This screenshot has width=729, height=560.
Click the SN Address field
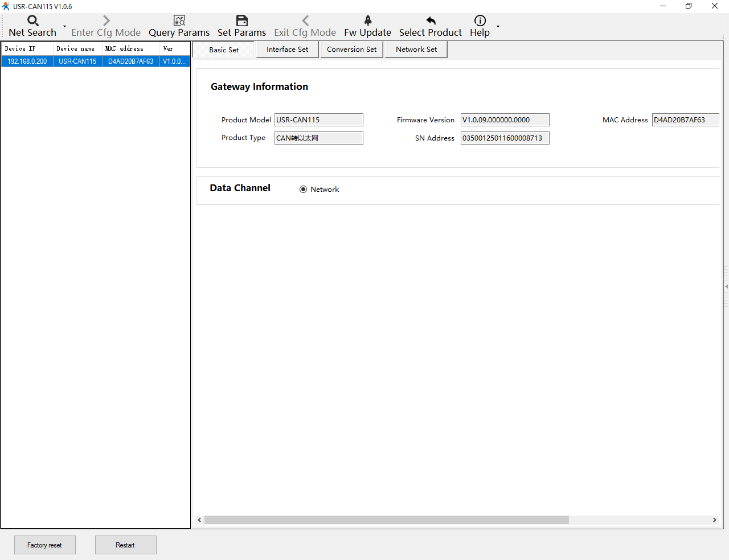tap(505, 138)
